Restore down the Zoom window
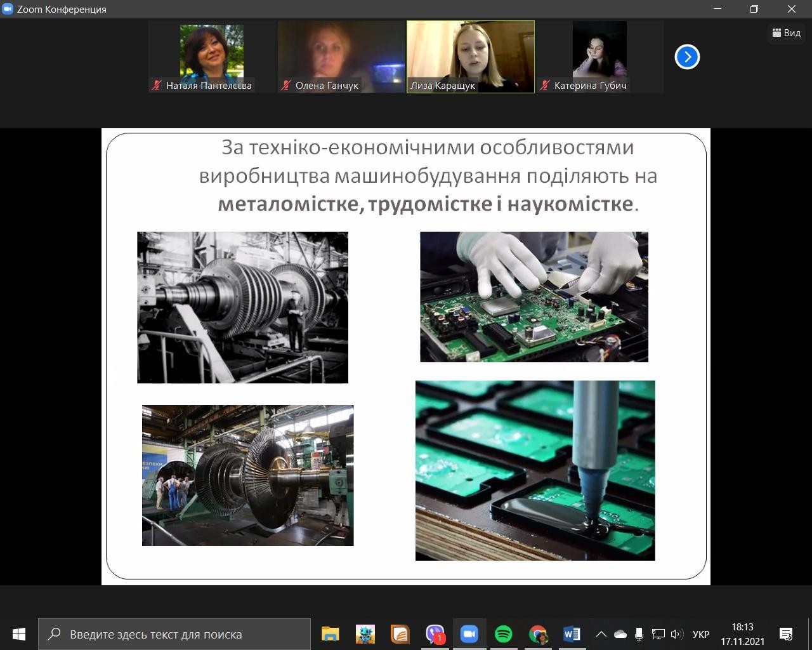 point(754,9)
